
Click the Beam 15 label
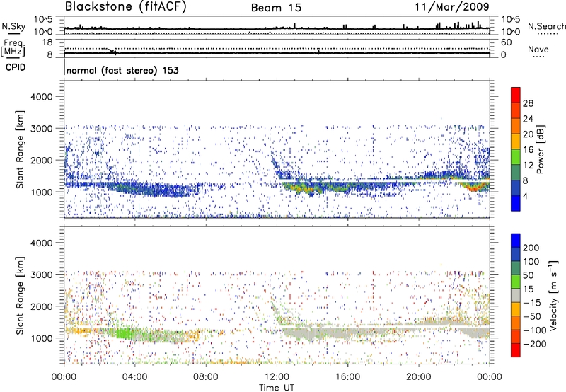point(276,8)
